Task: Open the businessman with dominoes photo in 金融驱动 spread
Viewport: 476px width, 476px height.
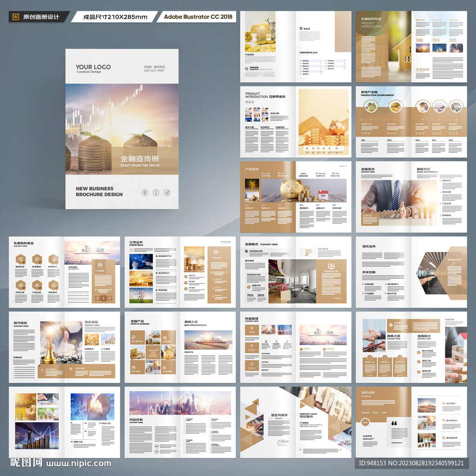Action: pos(398,203)
